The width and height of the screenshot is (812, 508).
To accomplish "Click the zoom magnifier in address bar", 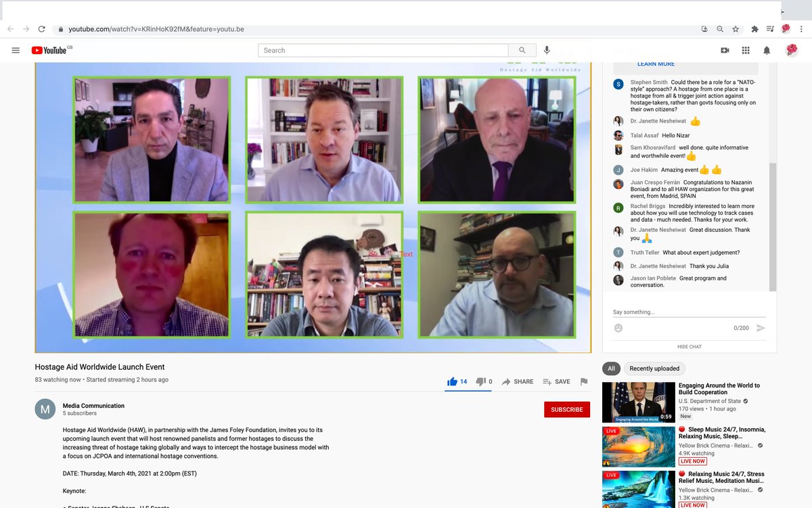I will pyautogui.click(x=720, y=29).
